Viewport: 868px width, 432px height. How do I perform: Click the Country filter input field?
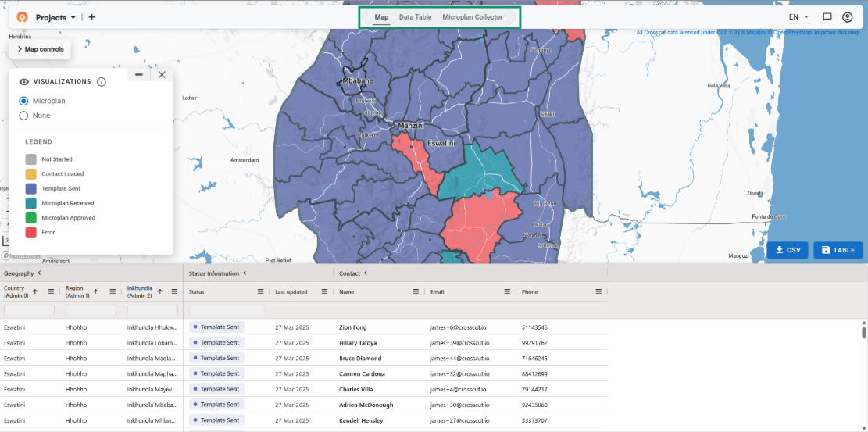tap(30, 310)
